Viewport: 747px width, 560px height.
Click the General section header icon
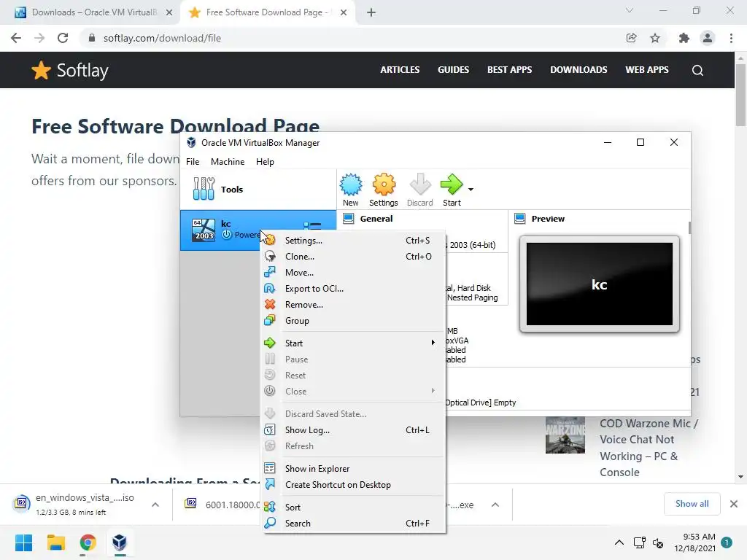pos(349,219)
